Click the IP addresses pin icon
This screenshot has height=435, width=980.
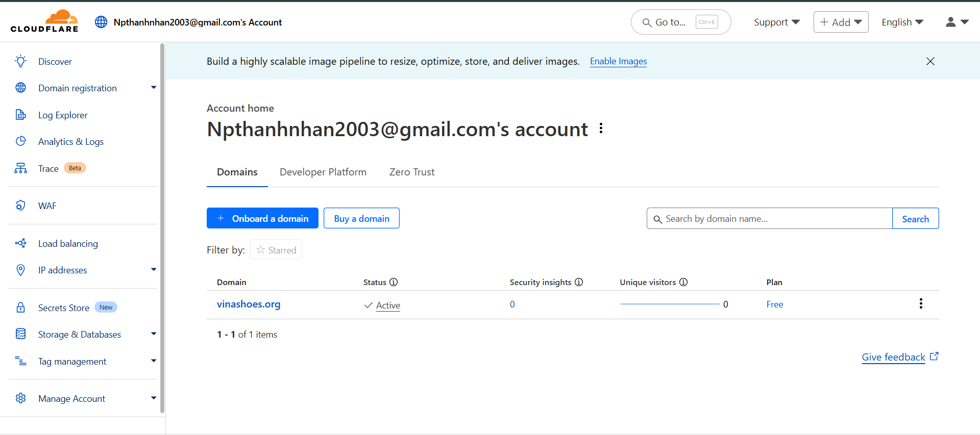pos(21,270)
